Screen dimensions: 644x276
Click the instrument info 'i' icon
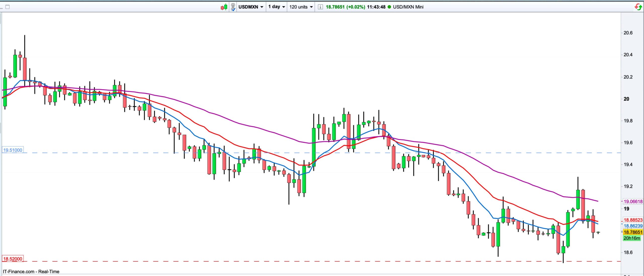(x=320, y=7)
